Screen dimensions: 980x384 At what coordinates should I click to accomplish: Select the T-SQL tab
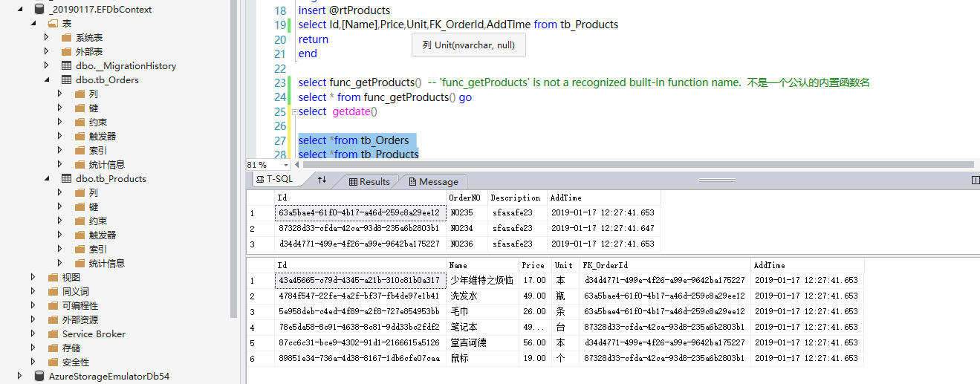pyautogui.click(x=275, y=180)
